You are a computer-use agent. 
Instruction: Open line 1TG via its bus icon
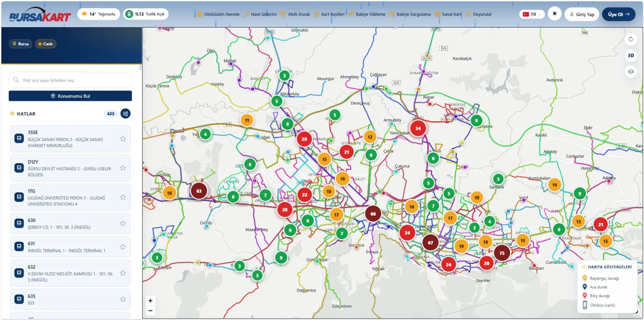coord(19,197)
